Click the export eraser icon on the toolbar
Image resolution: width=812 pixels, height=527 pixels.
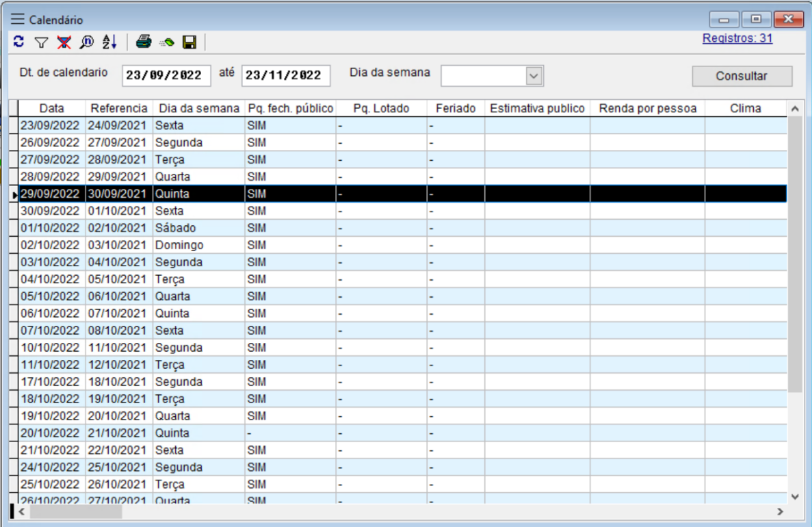point(166,42)
